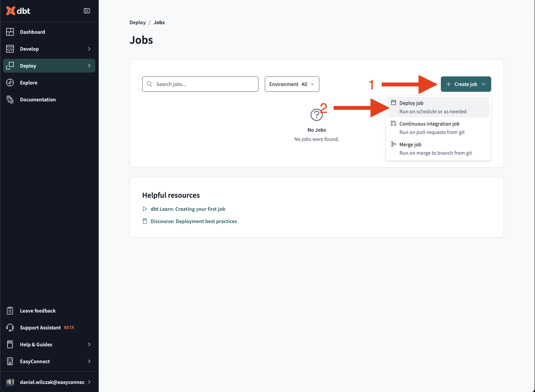Viewport: 535px width, 392px height.
Task: Click the calendar icon beside Deploy job
Action: (x=394, y=103)
